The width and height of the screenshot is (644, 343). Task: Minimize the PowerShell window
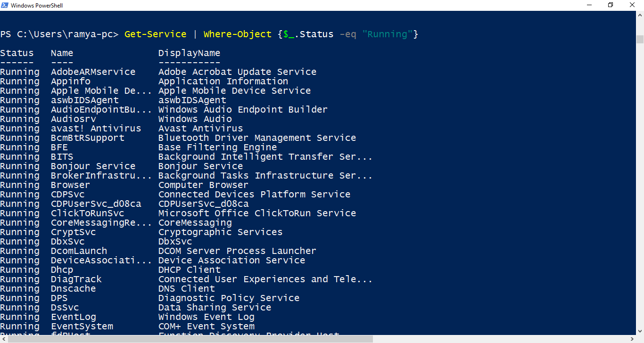click(x=589, y=5)
